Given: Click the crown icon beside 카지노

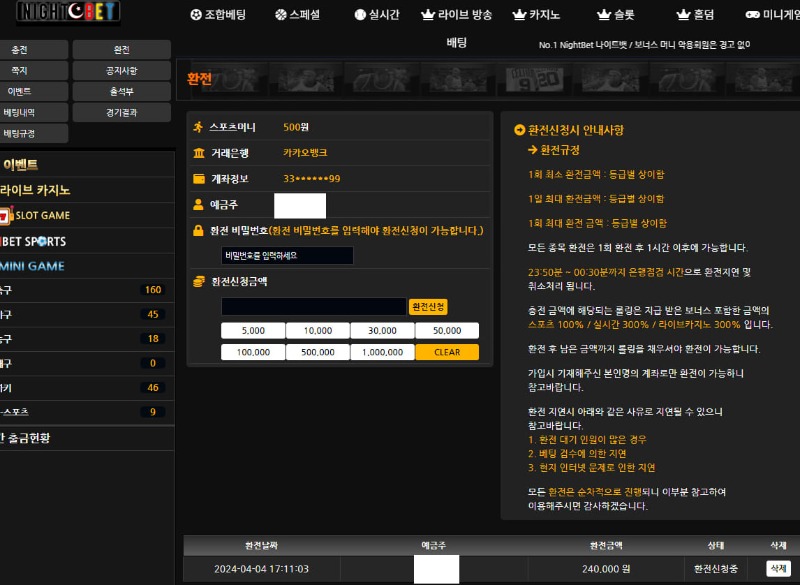Looking at the screenshot, I should click(519, 15).
